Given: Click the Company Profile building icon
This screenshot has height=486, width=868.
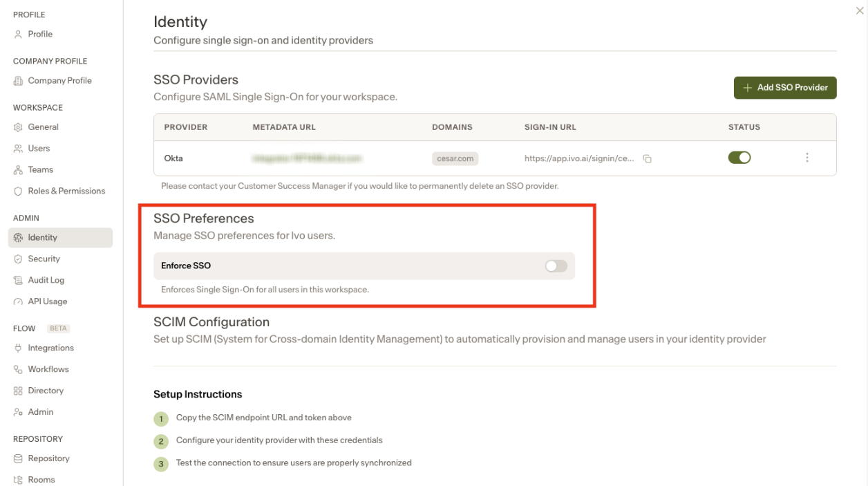Looking at the screenshot, I should pos(18,81).
